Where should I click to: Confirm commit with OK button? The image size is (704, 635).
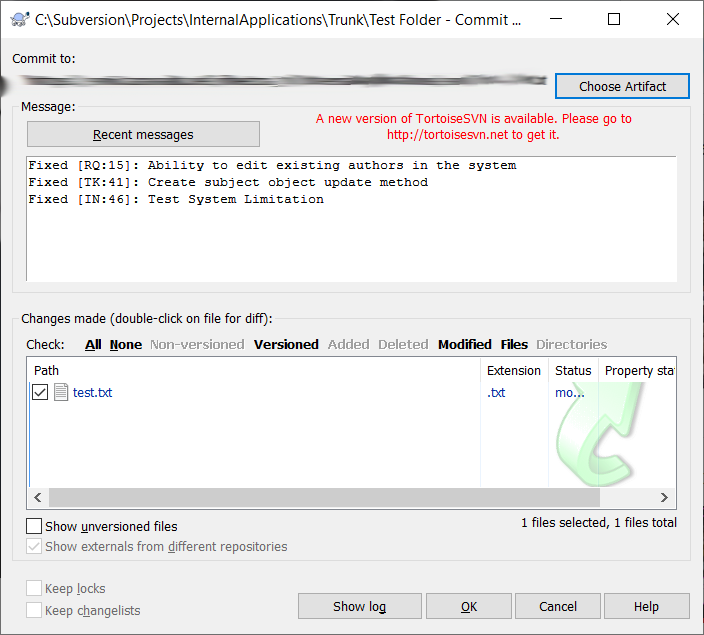pos(468,606)
